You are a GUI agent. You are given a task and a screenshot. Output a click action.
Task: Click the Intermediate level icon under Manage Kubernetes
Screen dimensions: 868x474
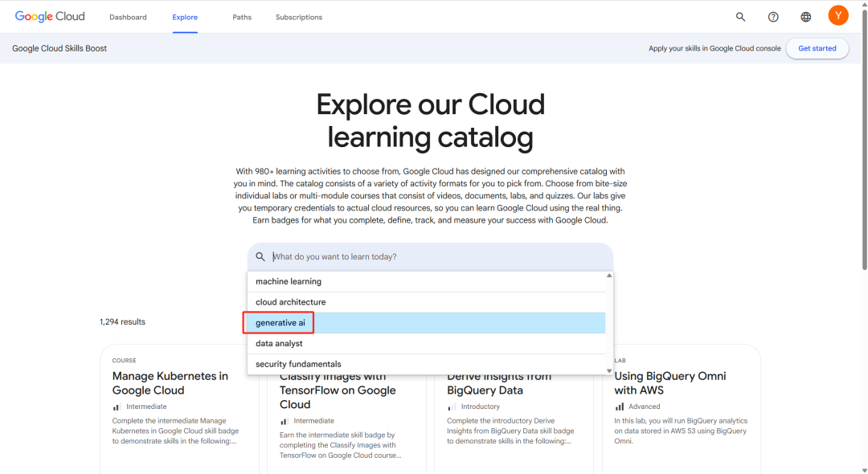tap(117, 407)
